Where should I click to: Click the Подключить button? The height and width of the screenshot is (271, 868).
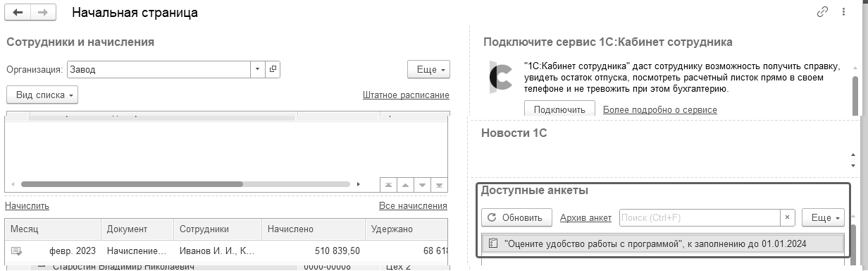559,109
